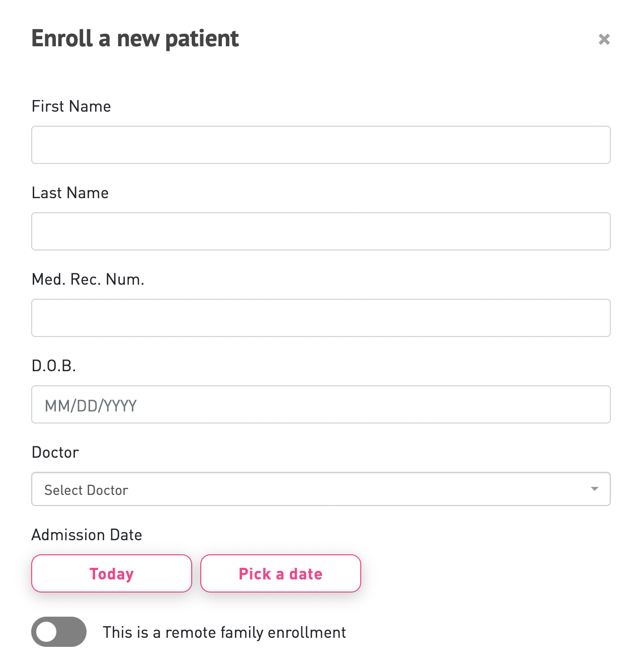Expand the Doctor selection combo box
Viewport: 638px width, 672px height.
[x=321, y=488]
